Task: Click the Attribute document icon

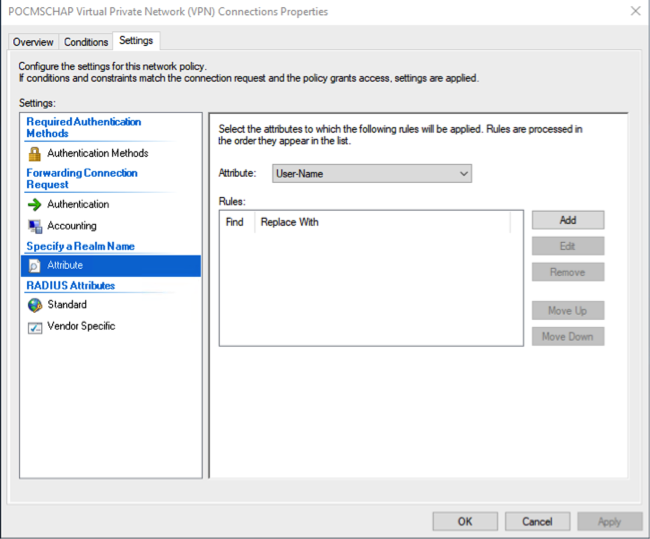Action: click(x=35, y=266)
